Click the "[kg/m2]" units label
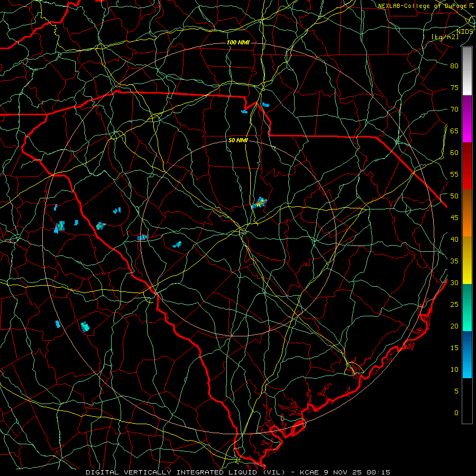 point(445,36)
